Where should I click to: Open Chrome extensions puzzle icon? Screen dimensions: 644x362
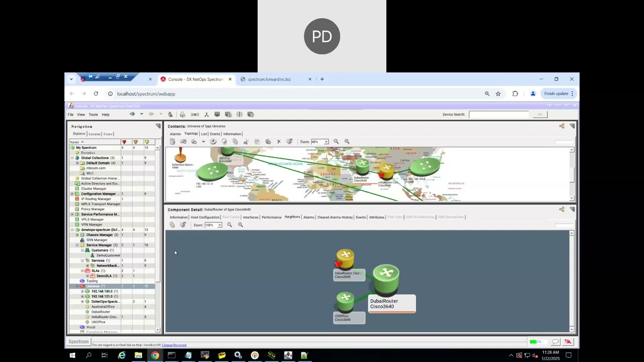click(515, 94)
